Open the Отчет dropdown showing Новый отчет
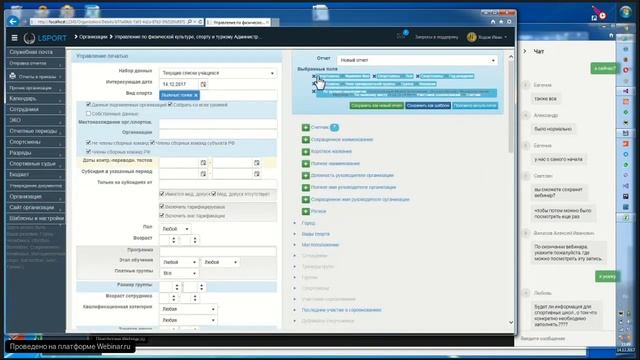Screen dimensions: 640x360 [x=418, y=60]
